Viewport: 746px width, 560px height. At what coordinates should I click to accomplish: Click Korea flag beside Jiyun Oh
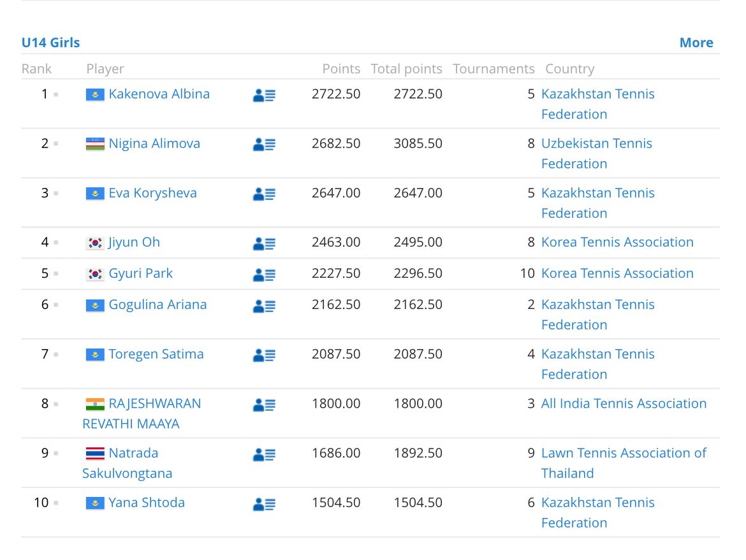point(95,243)
